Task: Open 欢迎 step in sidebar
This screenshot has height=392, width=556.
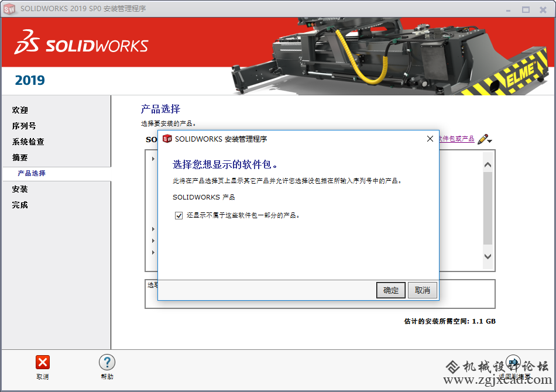Action: [x=20, y=110]
